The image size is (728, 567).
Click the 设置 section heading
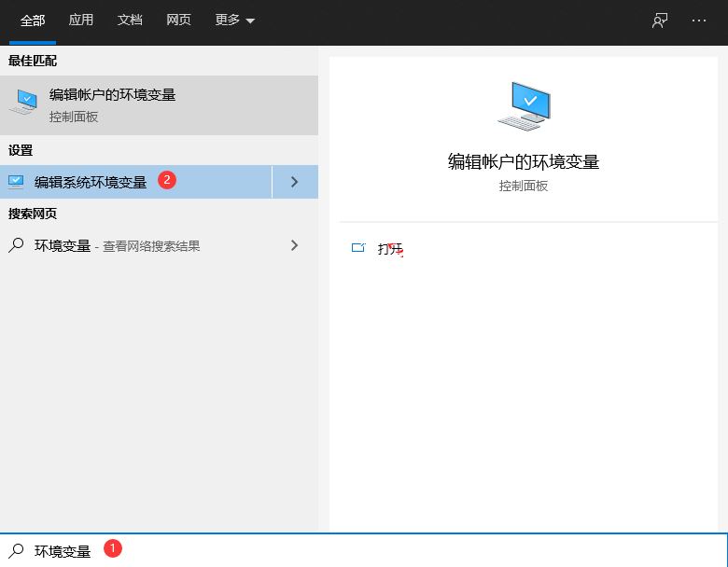pyautogui.click(x=21, y=150)
